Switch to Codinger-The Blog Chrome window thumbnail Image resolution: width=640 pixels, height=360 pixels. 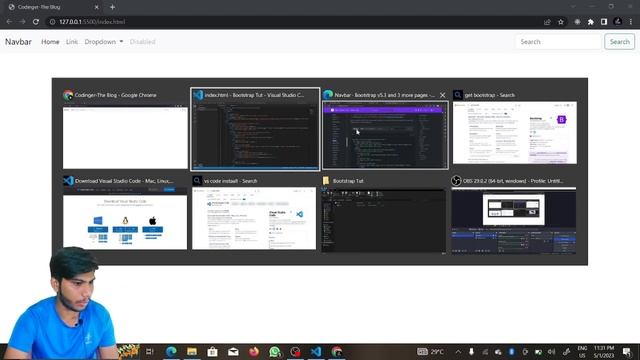click(x=125, y=129)
